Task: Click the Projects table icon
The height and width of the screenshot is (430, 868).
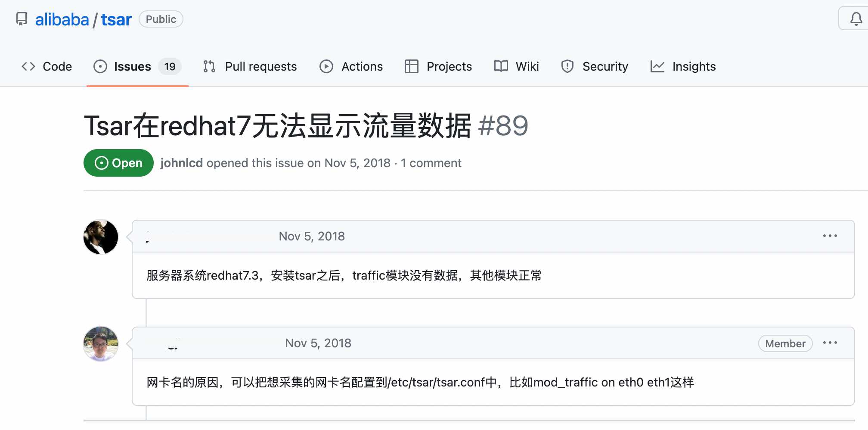Action: (412, 66)
